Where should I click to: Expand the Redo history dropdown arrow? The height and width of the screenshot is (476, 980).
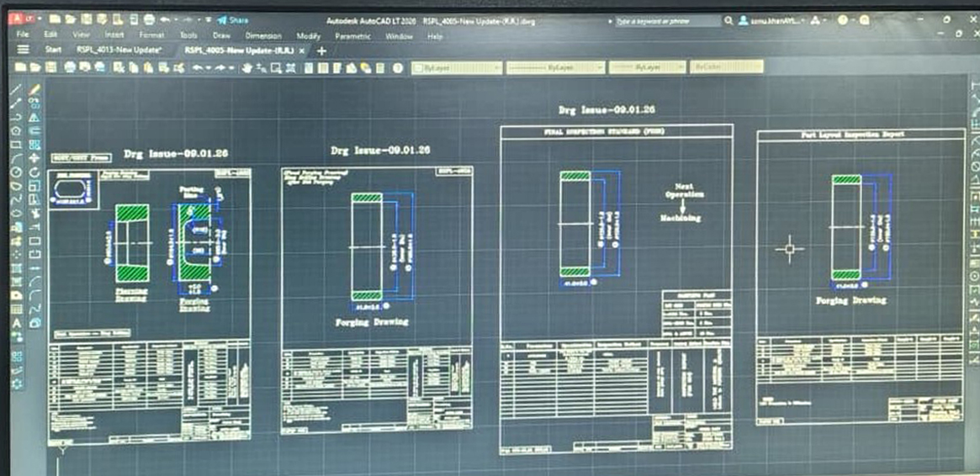tap(231, 66)
